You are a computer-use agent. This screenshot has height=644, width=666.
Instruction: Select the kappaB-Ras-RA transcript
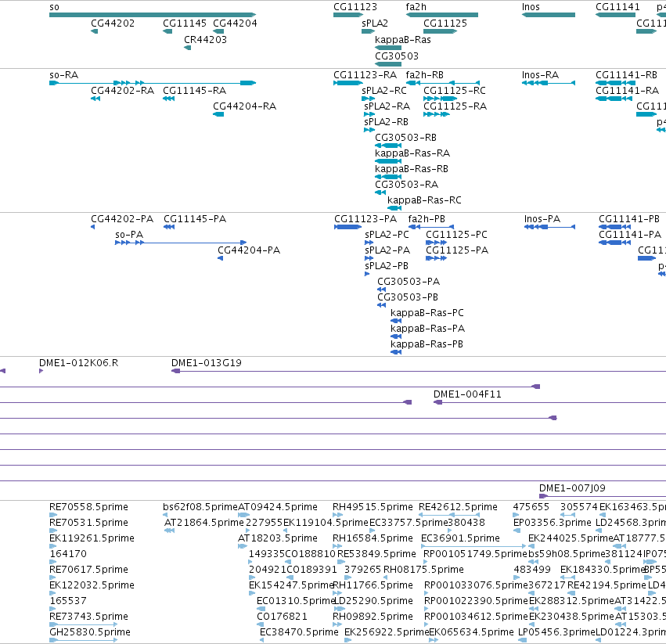388,161
